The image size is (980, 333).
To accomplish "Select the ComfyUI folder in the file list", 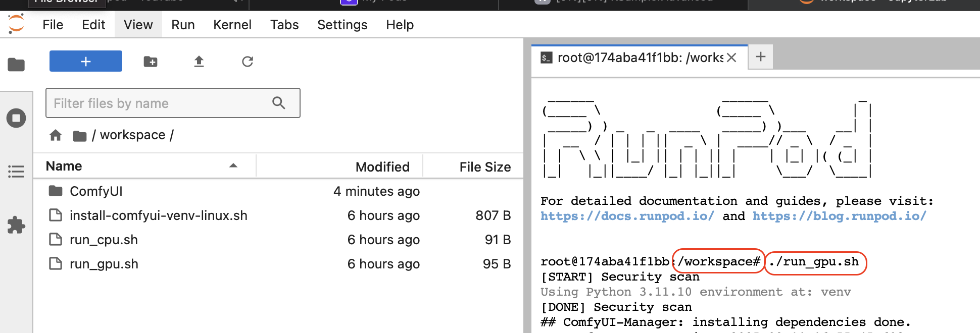I will [96, 191].
